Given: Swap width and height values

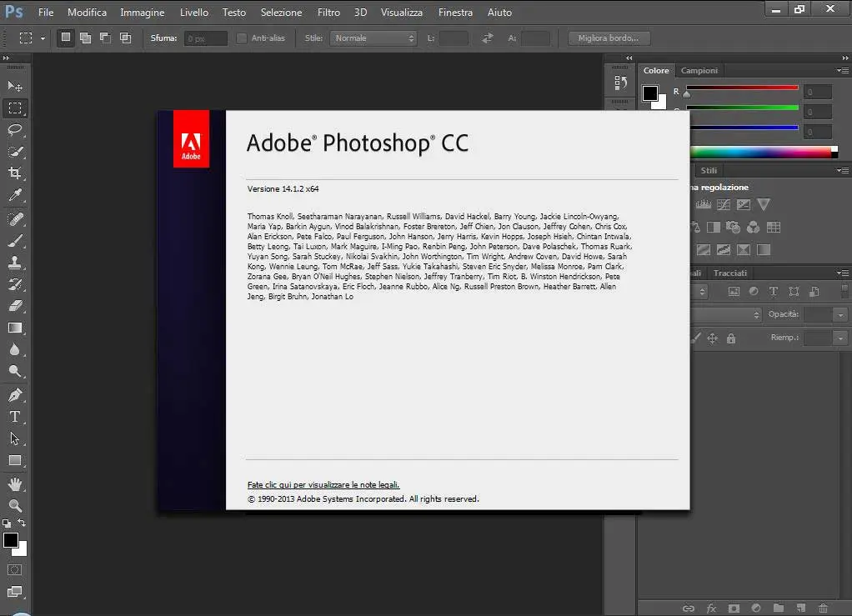Looking at the screenshot, I should click(488, 38).
